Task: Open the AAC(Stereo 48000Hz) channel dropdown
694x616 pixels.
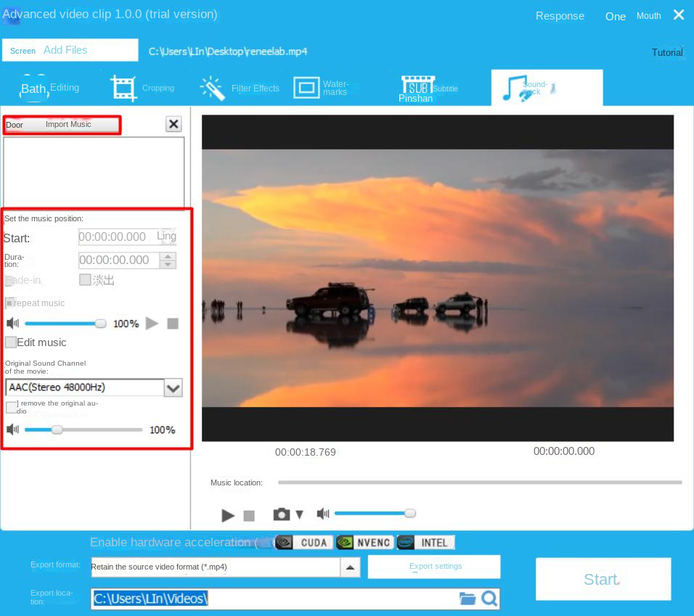Action: pyautogui.click(x=173, y=387)
